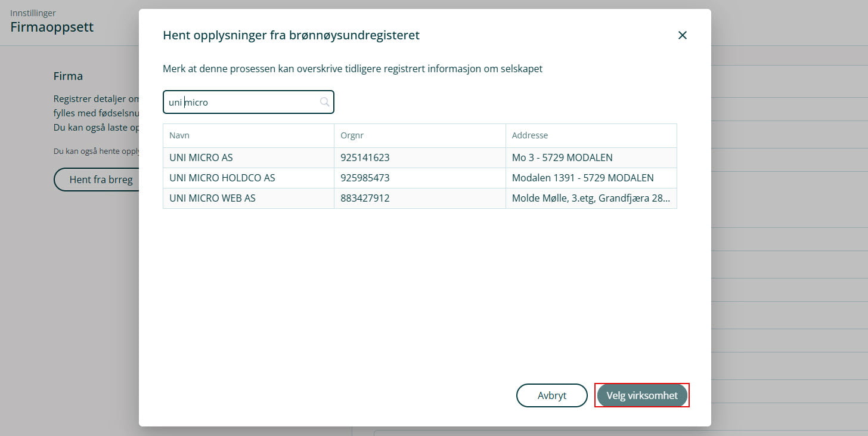This screenshot has height=436, width=868.
Task: Sort by the Navn column header
Action: pyautogui.click(x=179, y=135)
